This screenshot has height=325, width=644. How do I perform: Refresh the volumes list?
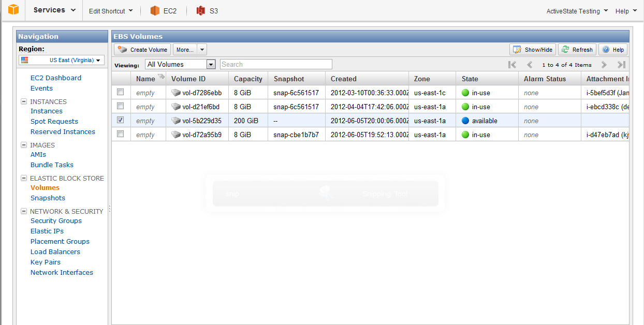577,50
